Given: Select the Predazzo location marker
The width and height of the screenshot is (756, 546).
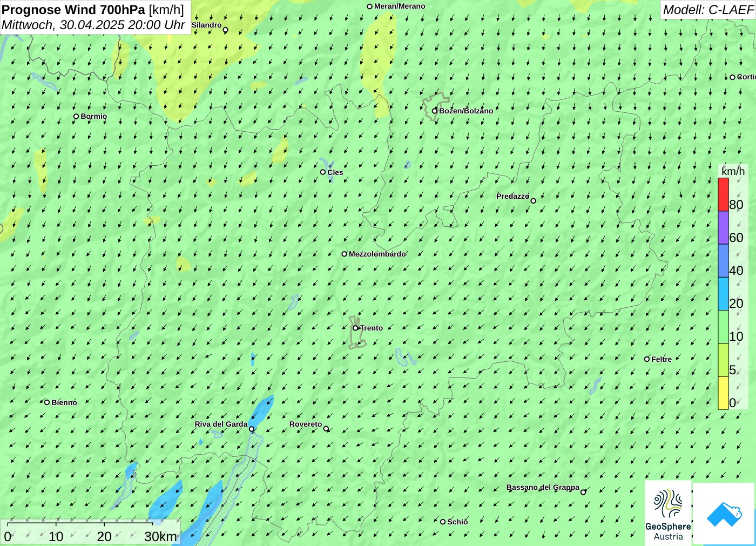Looking at the screenshot, I should click(534, 201).
